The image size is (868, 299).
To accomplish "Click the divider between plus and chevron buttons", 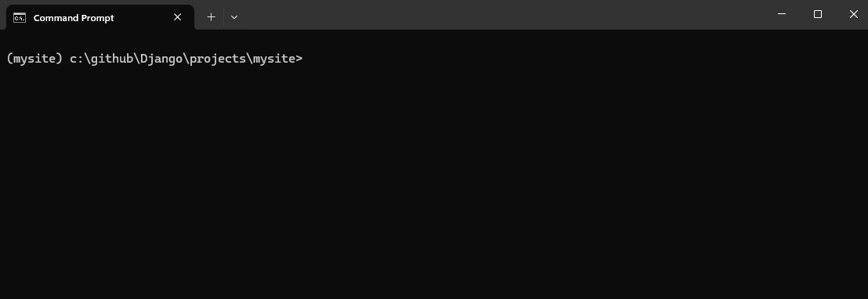I will (x=223, y=17).
